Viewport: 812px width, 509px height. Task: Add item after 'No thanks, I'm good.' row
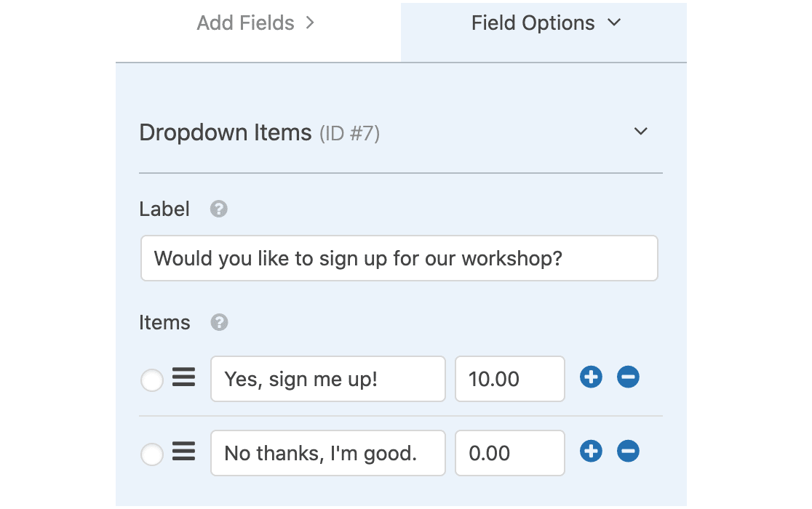pyautogui.click(x=591, y=451)
